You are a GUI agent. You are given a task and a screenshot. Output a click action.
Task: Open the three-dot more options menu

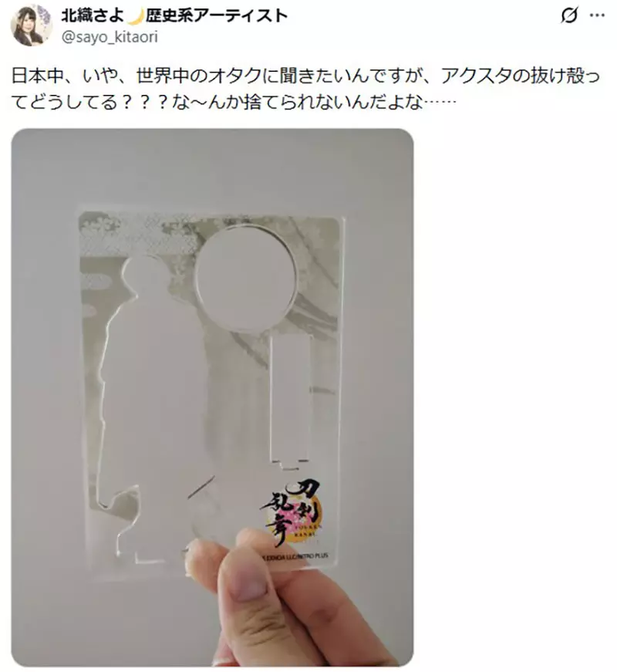(x=597, y=16)
